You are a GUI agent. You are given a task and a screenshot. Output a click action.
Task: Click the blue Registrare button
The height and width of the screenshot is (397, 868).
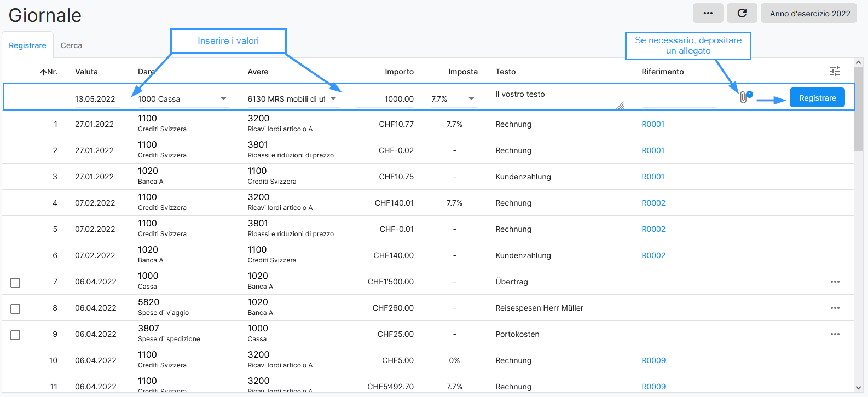(817, 97)
